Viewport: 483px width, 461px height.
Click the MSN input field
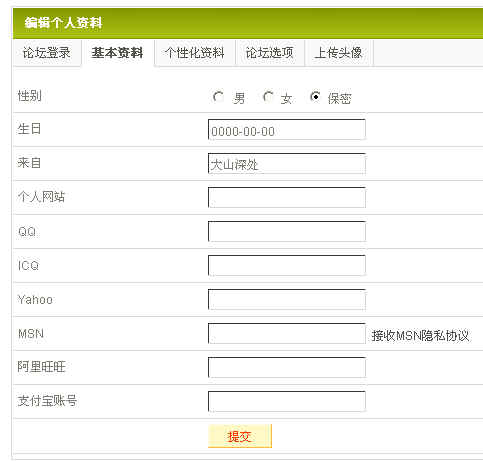287,334
